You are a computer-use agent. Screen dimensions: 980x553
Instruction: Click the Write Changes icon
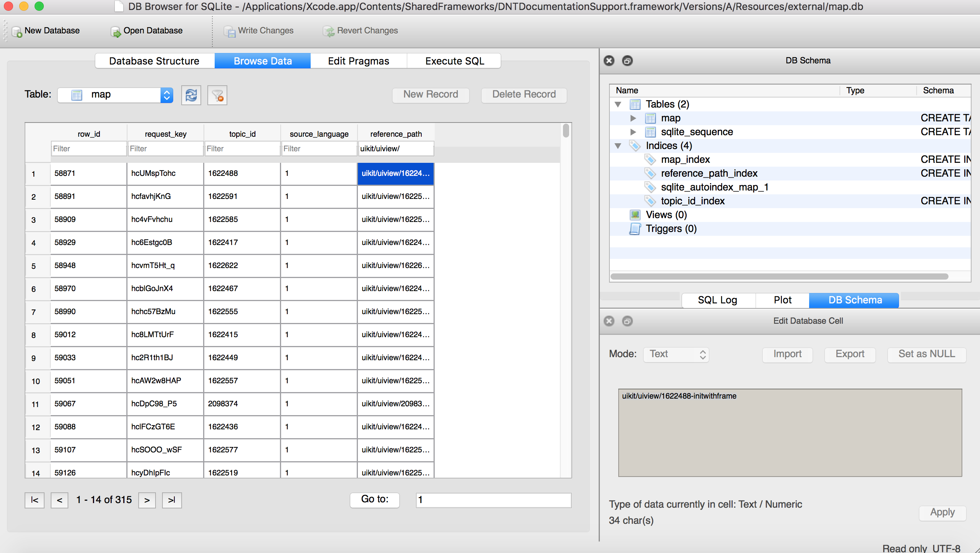tap(230, 31)
